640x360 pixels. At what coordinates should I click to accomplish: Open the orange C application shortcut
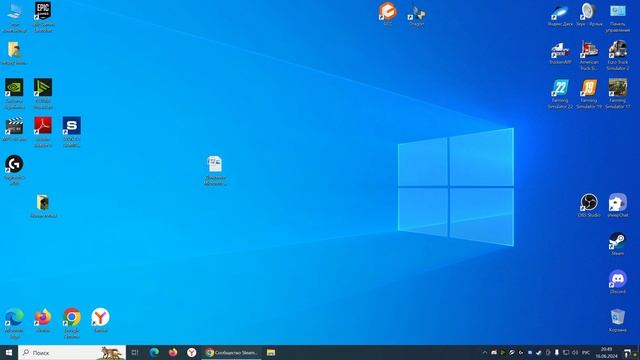tap(387, 14)
